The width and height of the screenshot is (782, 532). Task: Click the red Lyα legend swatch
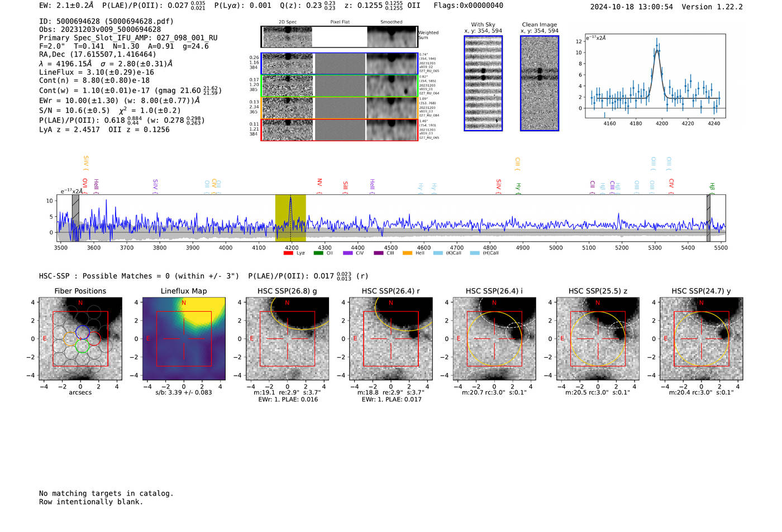(288, 253)
